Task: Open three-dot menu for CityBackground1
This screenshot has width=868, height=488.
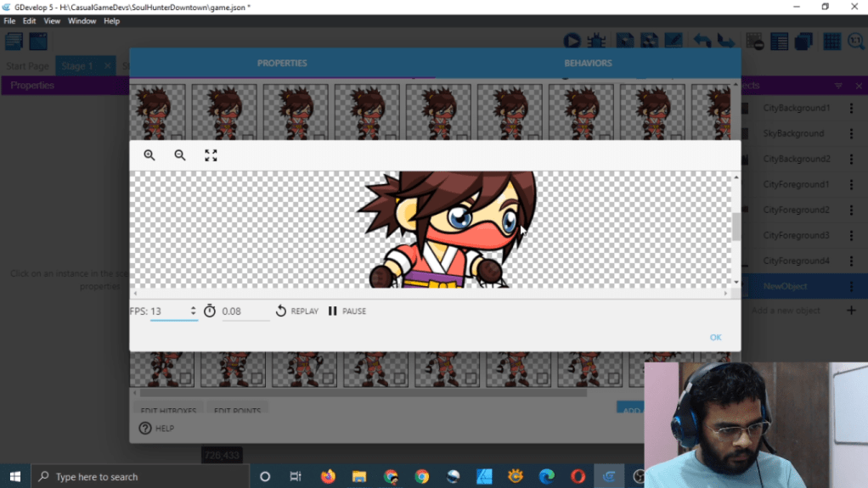Action: [851, 108]
